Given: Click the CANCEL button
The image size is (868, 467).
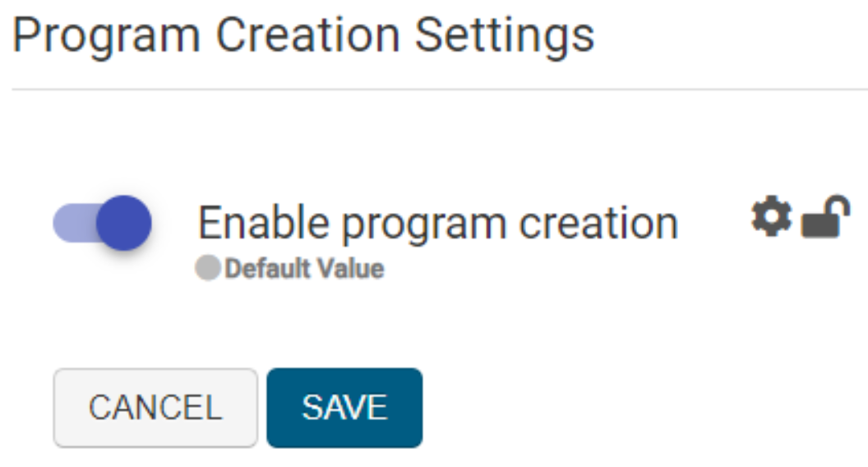Looking at the screenshot, I should (155, 408).
